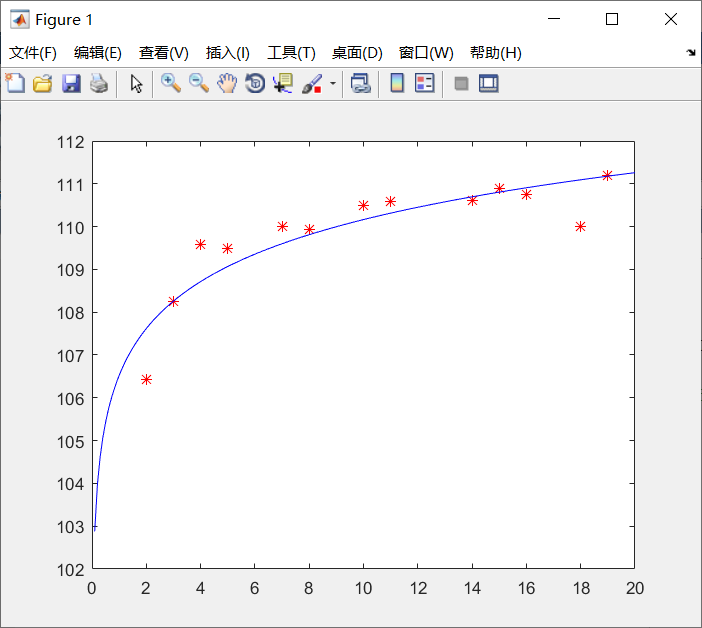702x628 pixels.
Task: Insert a colorbar from the toolbar
Action: coord(397,84)
